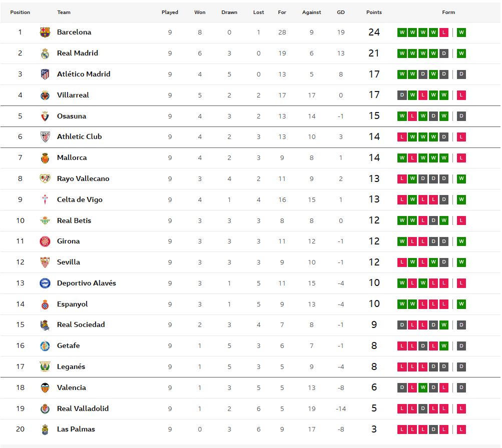Click Leganés's latest grey D form badge
The width and height of the screenshot is (502, 448).
point(461,366)
